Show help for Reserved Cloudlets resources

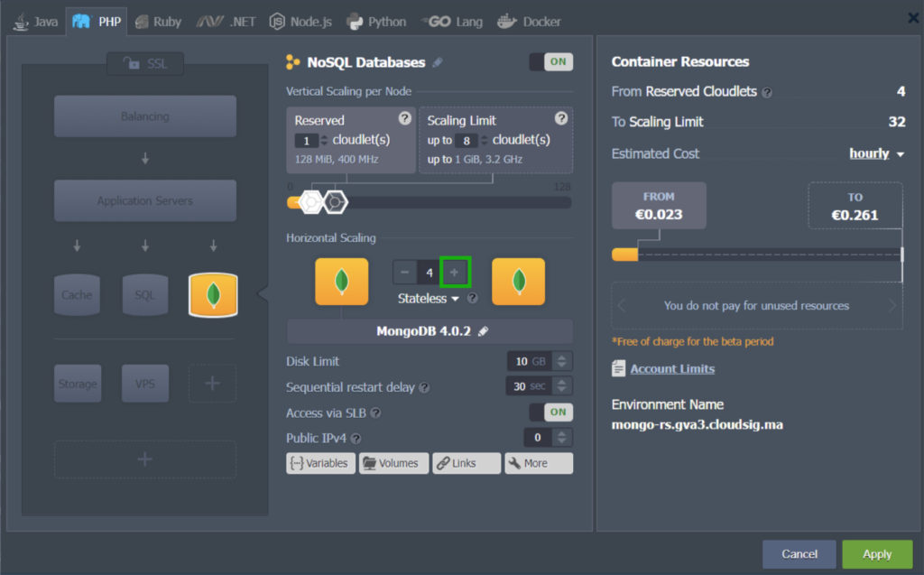click(767, 93)
